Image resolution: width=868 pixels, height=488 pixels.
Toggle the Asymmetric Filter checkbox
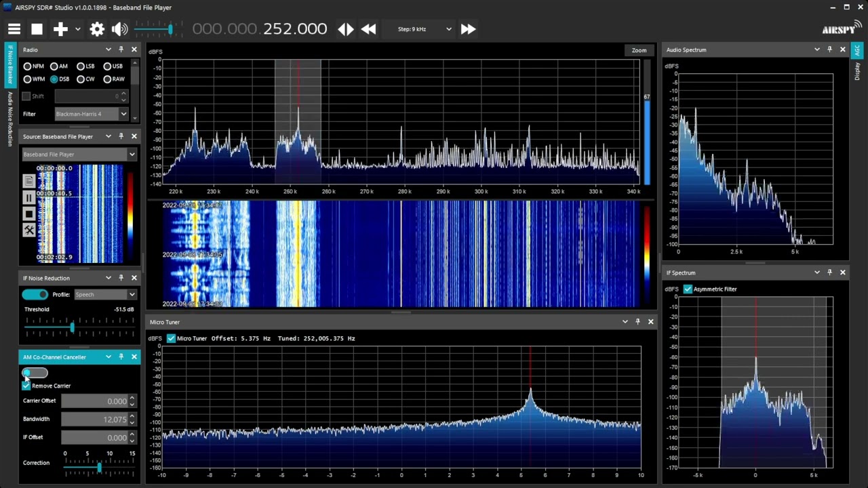[688, 289]
